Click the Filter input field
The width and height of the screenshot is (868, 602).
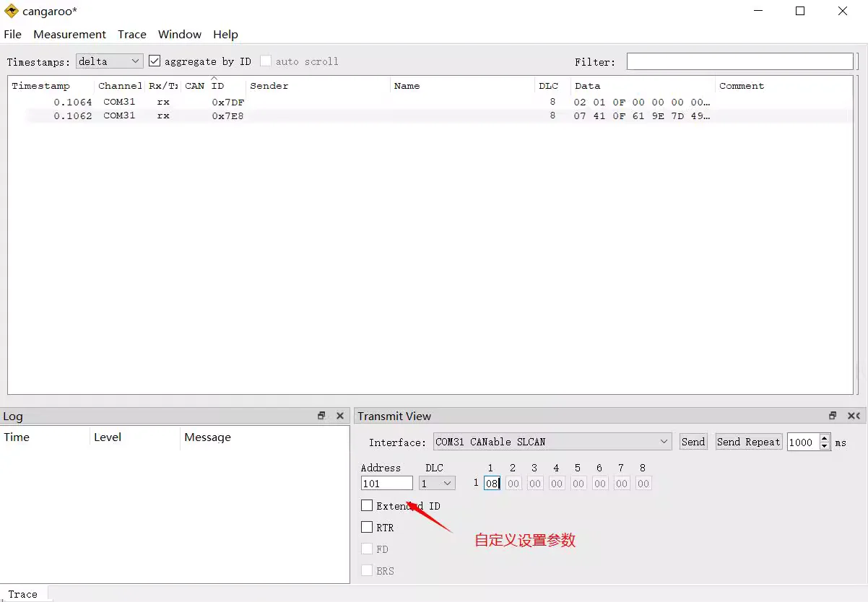pos(740,61)
